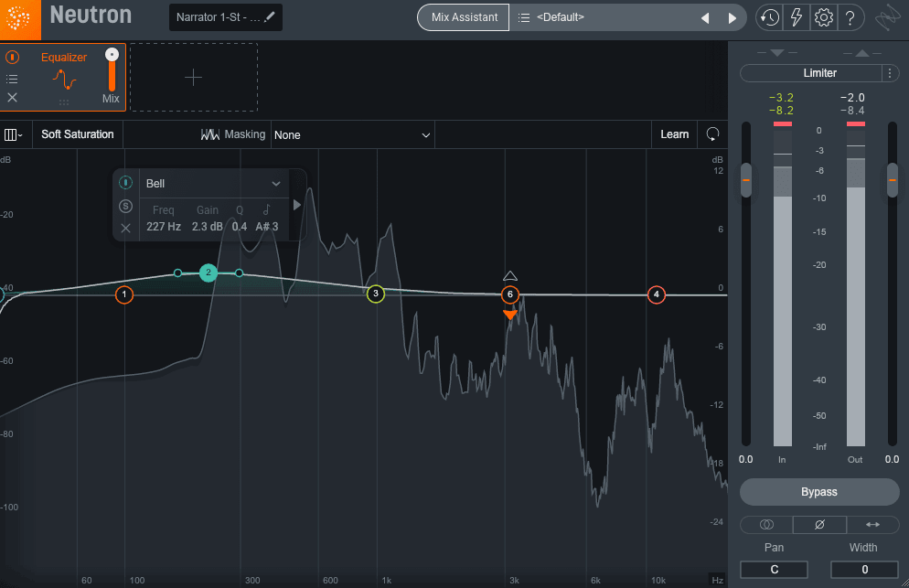The width and height of the screenshot is (909, 588).
Task: Open Limiter options three-dot menu
Action: [890, 73]
